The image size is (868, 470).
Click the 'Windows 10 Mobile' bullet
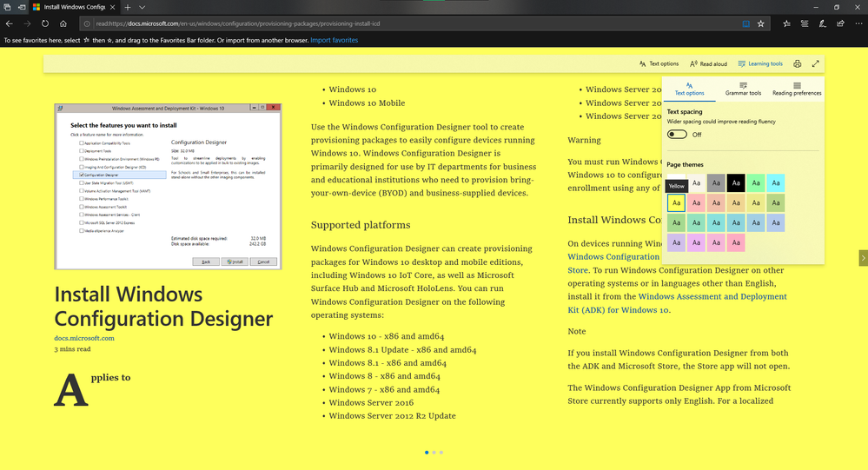click(367, 103)
